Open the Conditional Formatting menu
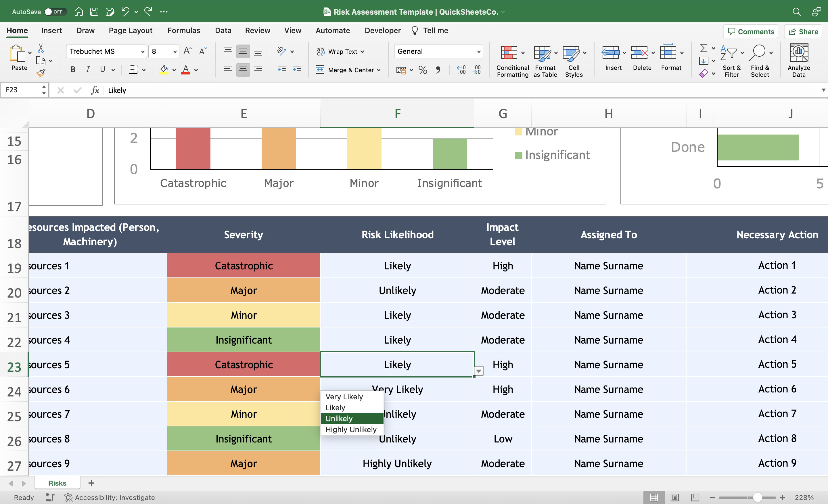The image size is (828, 504). [511, 61]
